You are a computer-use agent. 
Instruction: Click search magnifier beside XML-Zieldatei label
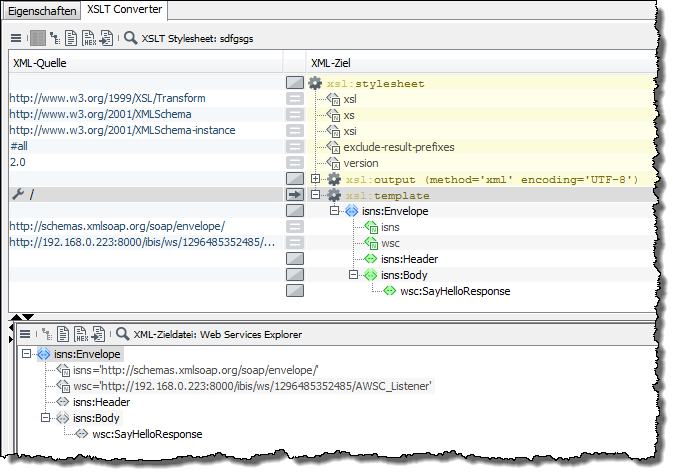[x=122, y=334]
